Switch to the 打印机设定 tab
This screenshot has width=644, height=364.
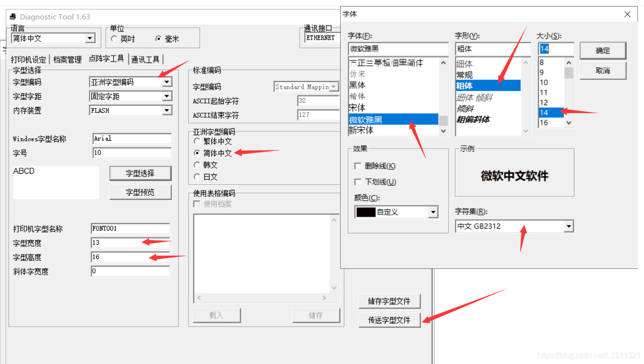click(29, 60)
